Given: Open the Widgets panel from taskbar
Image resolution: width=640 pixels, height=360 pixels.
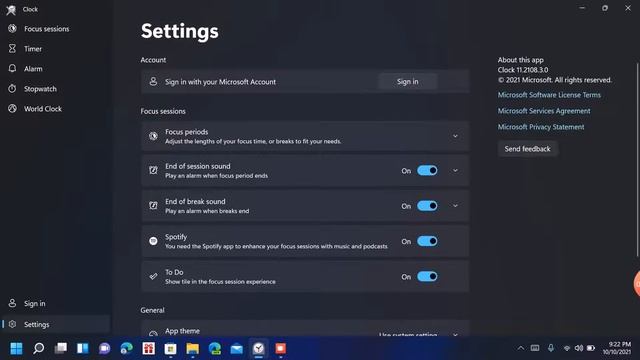Looking at the screenshot, I should click(x=83, y=349).
